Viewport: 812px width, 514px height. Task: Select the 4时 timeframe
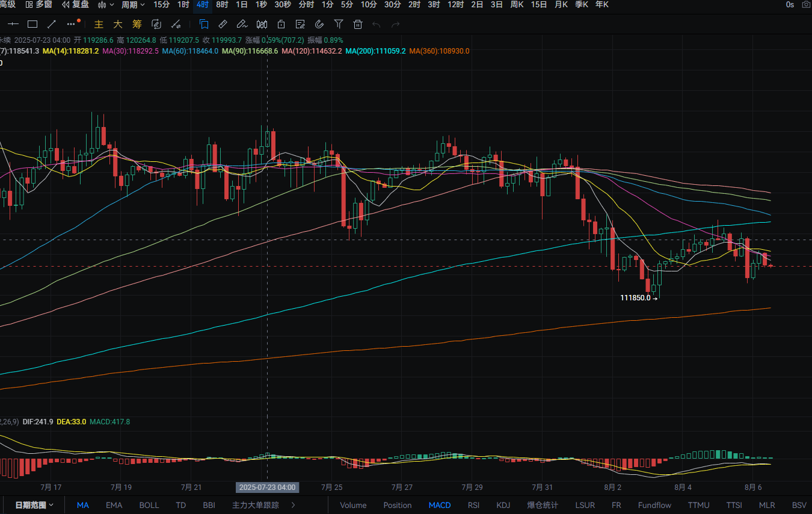(203, 5)
